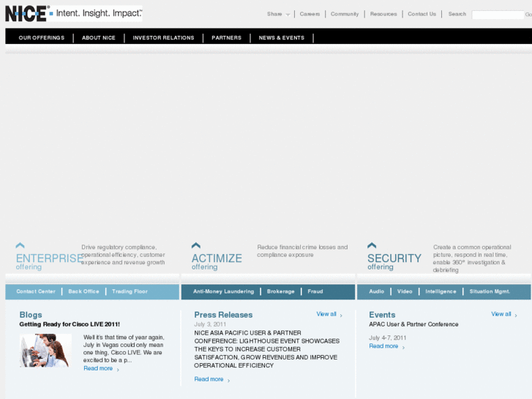Click arrow icon beside Press Releases View all
532x399 pixels.
point(341,316)
